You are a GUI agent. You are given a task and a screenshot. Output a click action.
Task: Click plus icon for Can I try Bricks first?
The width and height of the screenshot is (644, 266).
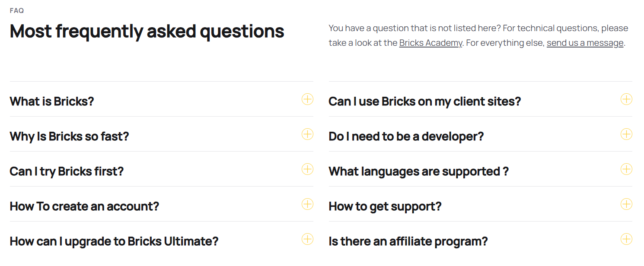[x=307, y=169]
